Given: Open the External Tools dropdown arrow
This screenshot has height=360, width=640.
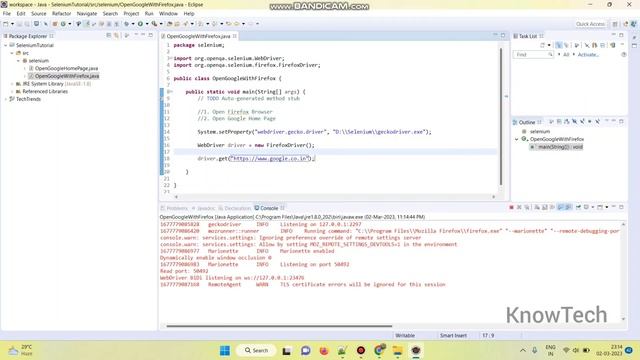Looking at the screenshot, I should click(161, 24).
